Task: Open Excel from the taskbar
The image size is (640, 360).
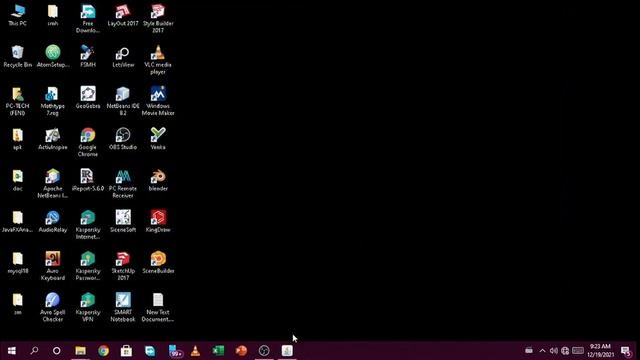Action: 218,351
